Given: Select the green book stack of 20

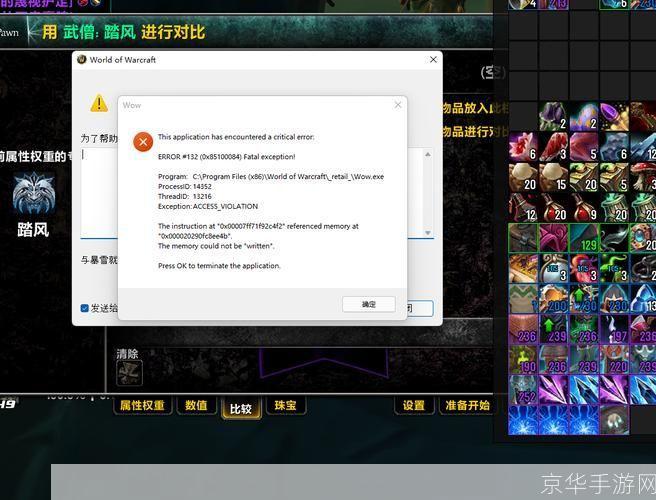Looking at the screenshot, I should tap(584, 177).
